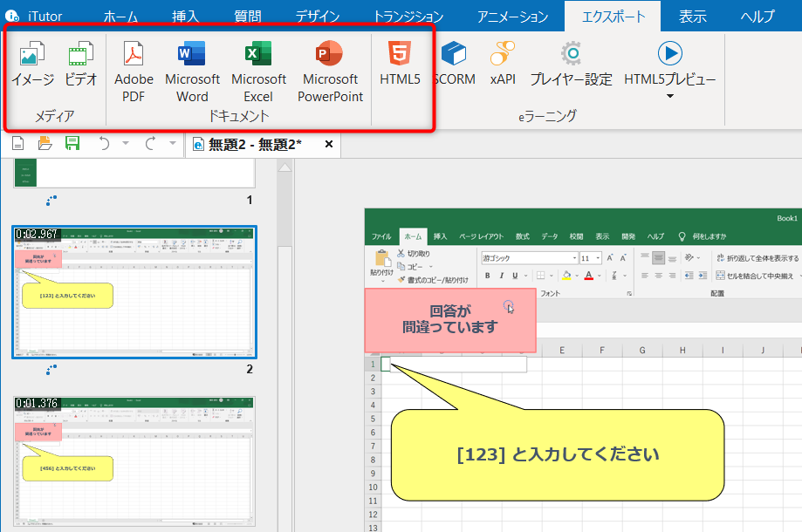Click the yellow [123] と入力してください callout
This screenshot has height=532, width=802.
pos(557,454)
